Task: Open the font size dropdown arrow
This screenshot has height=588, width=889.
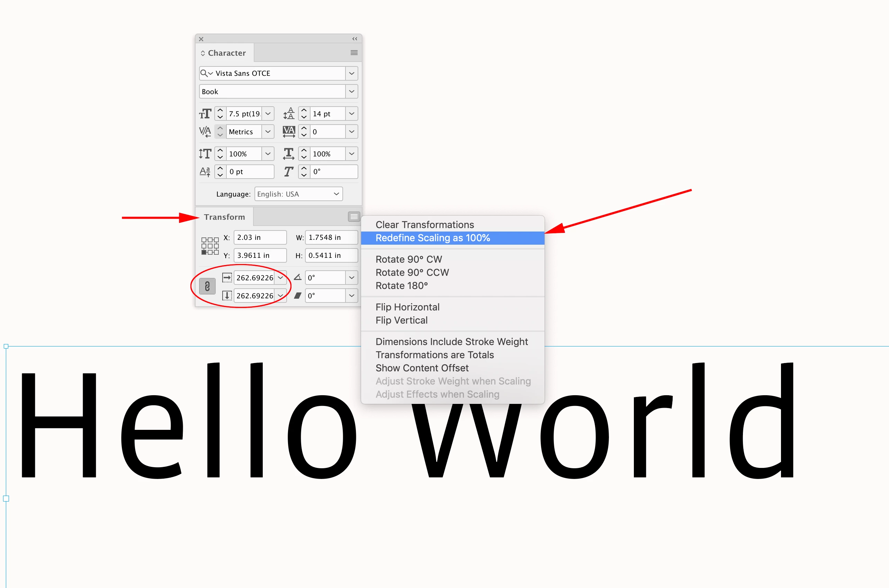Action: (x=268, y=114)
